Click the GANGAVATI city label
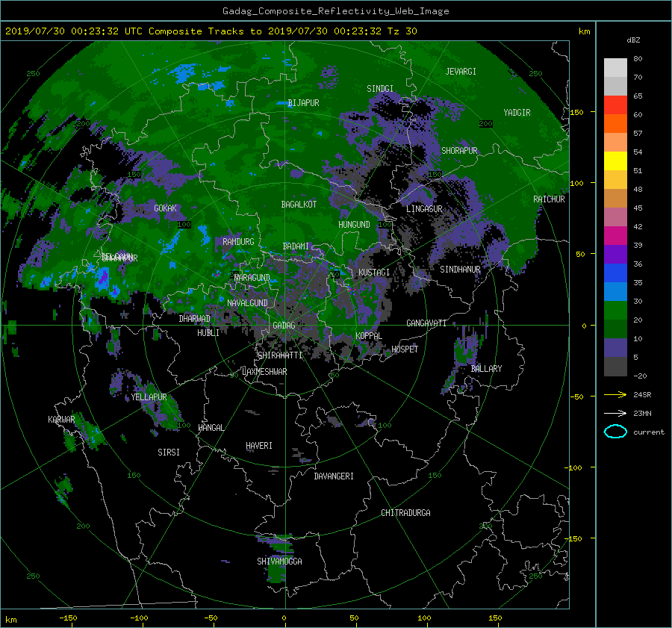Image resolution: width=672 pixels, height=628 pixels. 426,323
